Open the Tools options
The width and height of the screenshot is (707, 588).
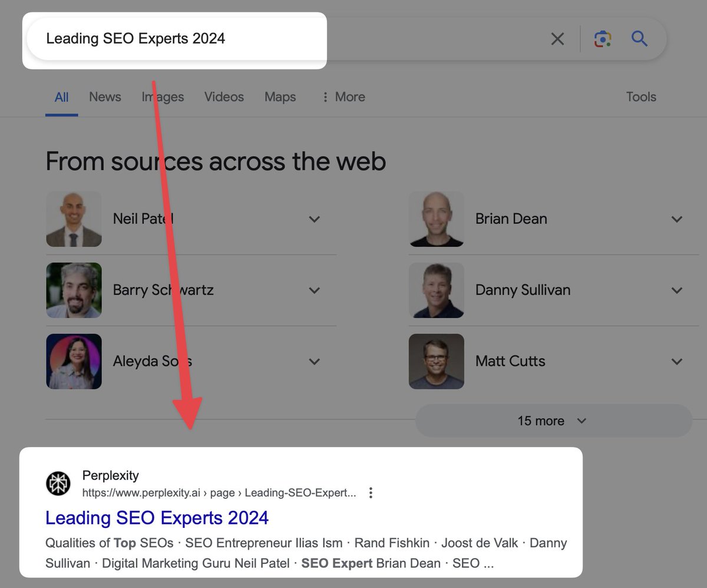pyautogui.click(x=641, y=97)
